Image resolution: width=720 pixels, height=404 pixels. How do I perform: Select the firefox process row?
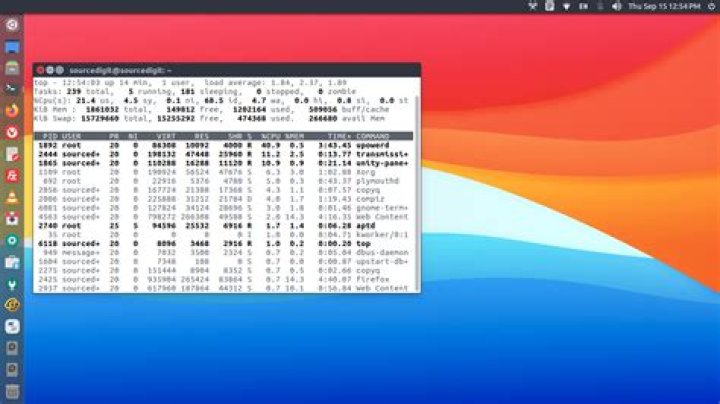tap(223, 280)
